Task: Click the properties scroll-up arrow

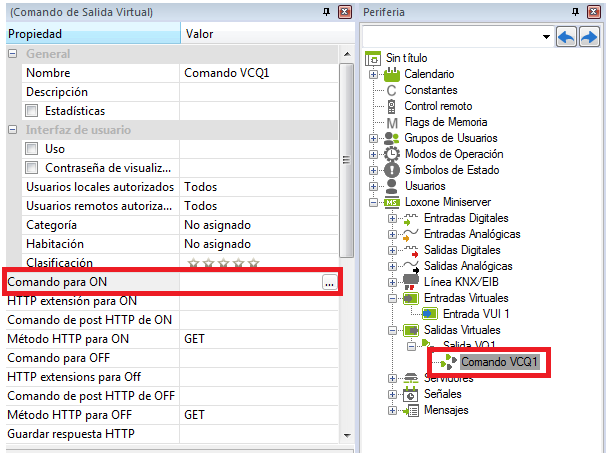Action: (x=347, y=54)
